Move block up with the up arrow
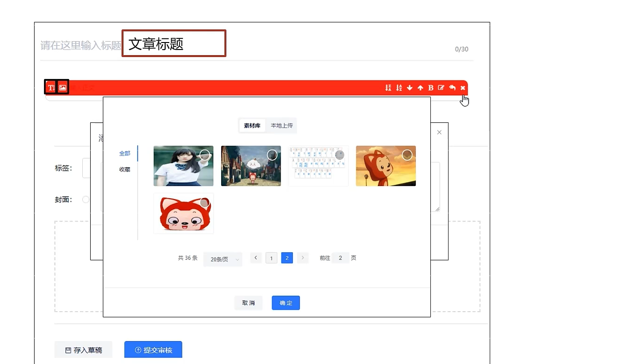The height and width of the screenshot is (364, 622). [x=420, y=88]
